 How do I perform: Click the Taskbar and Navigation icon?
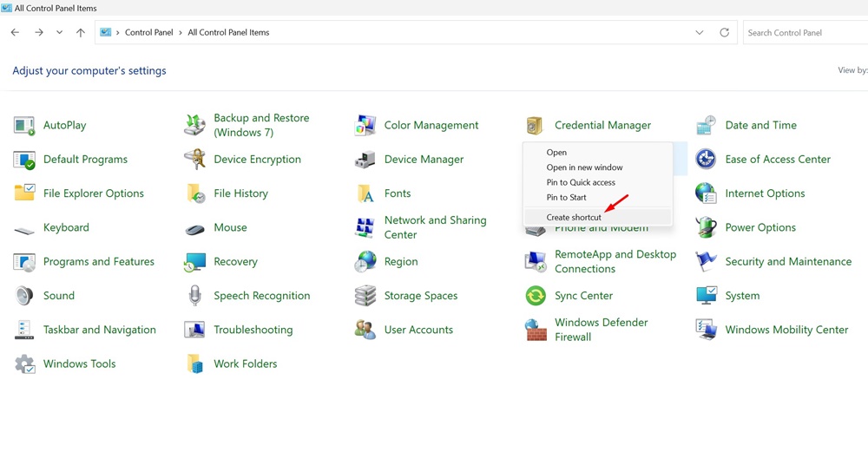[24, 330]
